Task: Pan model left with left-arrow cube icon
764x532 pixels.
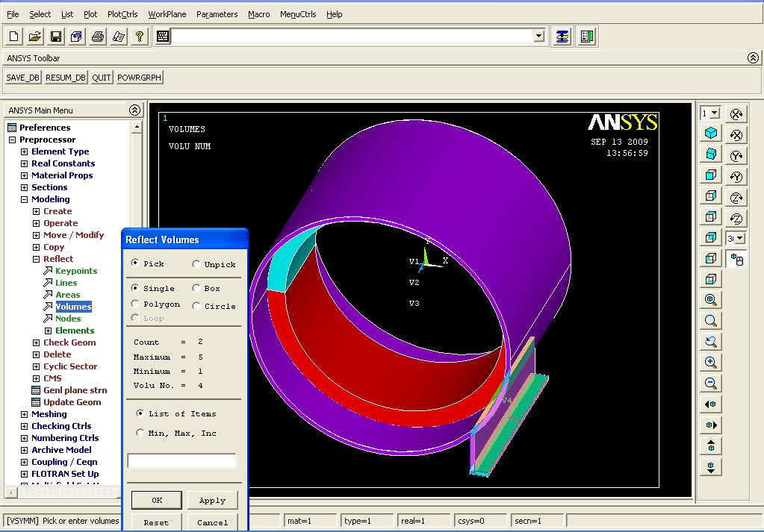Action: (711, 404)
